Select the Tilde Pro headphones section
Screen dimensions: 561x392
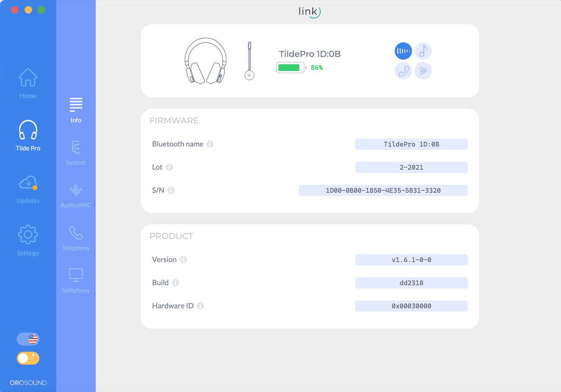(x=28, y=136)
